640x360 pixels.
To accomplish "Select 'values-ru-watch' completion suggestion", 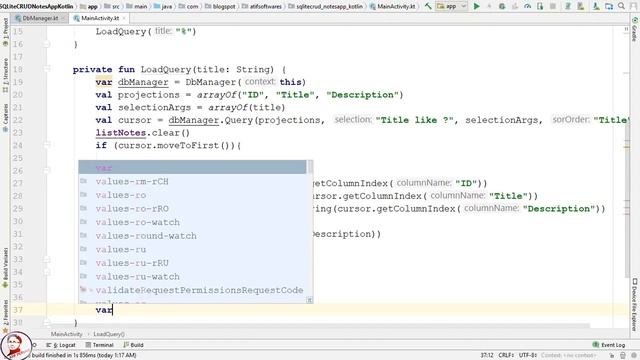I will pyautogui.click(x=192, y=276).
